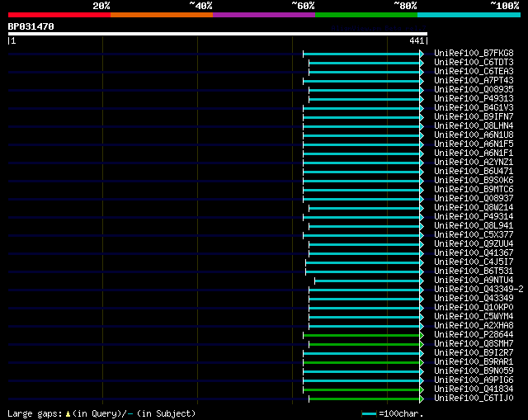
Task: Click the UniRef100_Q08935 label
Action: point(474,90)
